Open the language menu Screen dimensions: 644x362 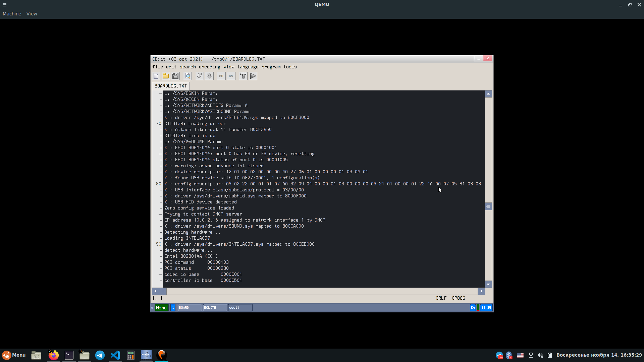[248, 67]
